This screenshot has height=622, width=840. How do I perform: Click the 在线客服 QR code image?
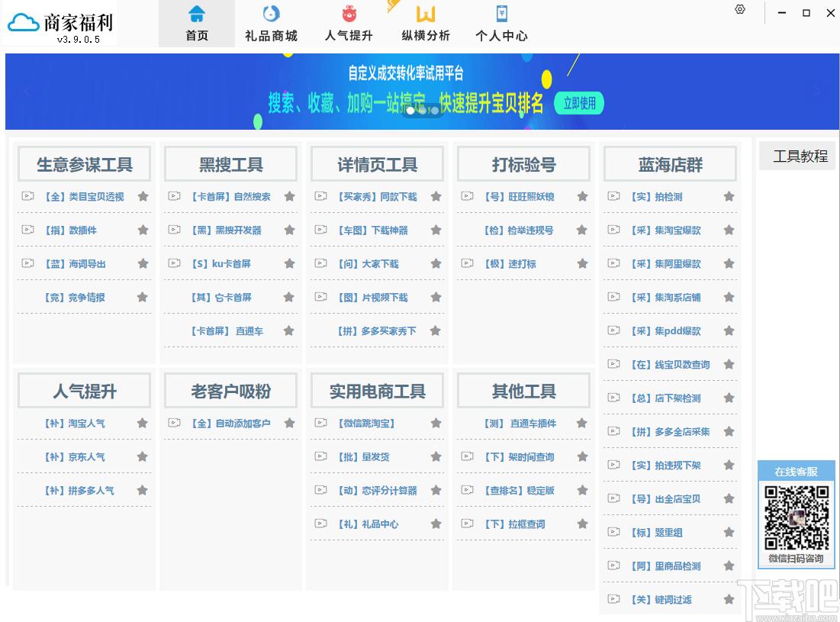point(796,517)
